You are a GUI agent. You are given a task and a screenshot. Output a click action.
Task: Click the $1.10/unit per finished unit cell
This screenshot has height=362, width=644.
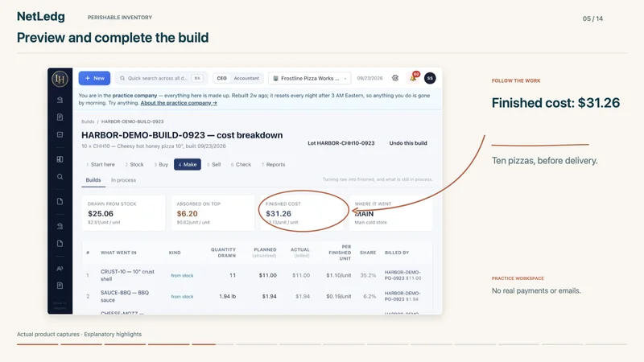pyautogui.click(x=339, y=275)
